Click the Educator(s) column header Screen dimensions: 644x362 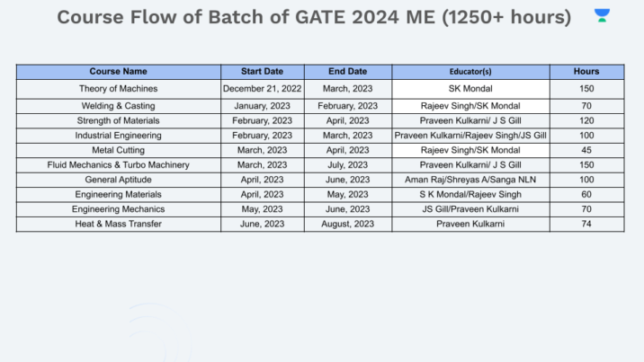pyautogui.click(x=470, y=71)
